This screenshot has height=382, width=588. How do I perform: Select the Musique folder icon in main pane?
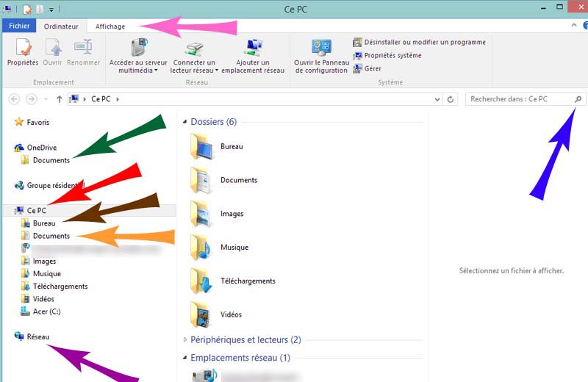[x=201, y=248]
